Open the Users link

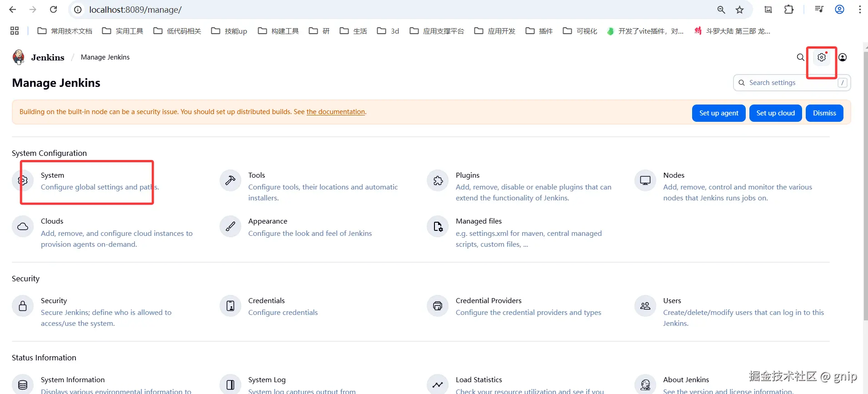tap(672, 301)
